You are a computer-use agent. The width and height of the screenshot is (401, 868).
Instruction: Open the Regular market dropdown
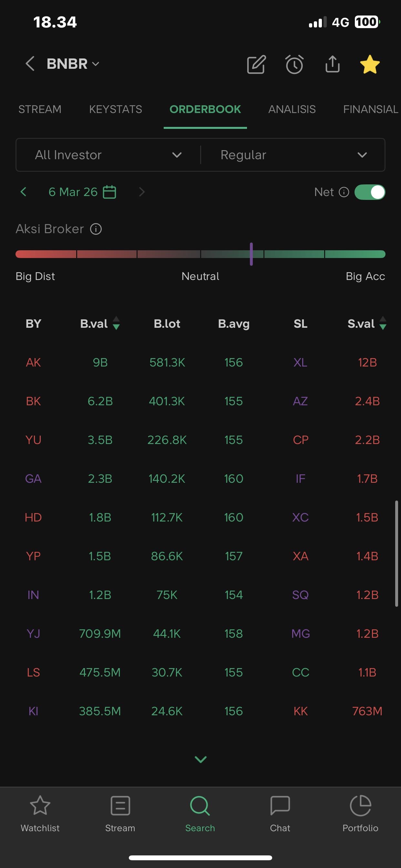pyautogui.click(x=293, y=155)
